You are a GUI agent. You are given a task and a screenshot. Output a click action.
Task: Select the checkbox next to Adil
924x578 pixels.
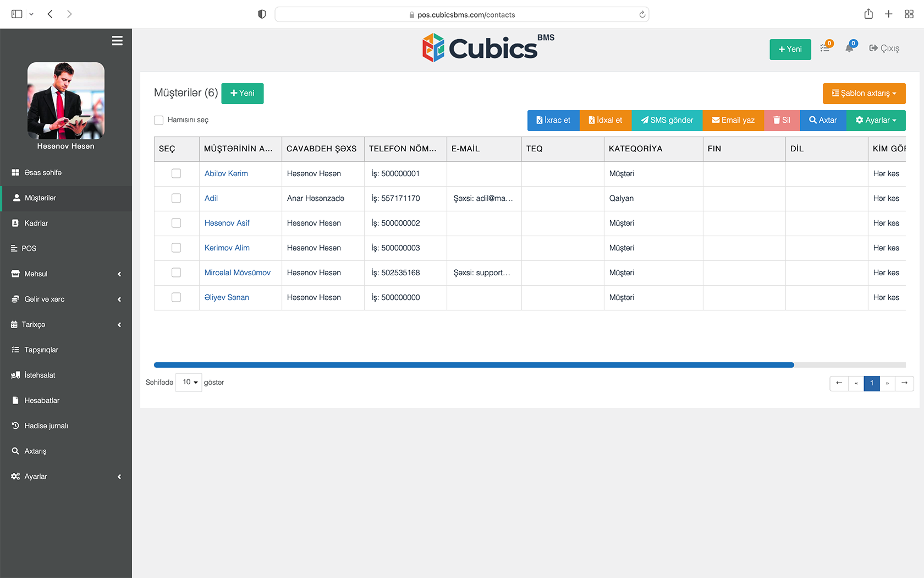pos(176,198)
